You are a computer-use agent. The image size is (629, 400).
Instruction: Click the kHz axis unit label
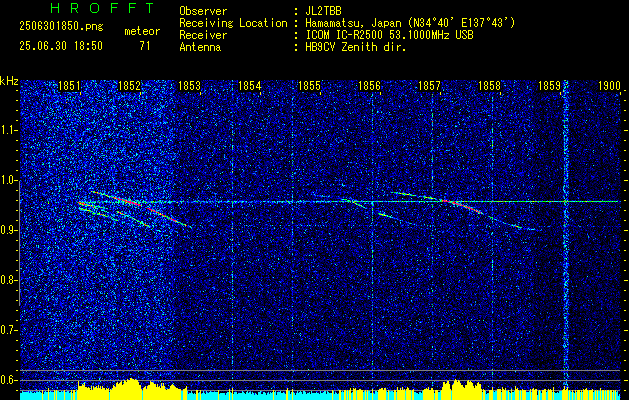pos(9,81)
